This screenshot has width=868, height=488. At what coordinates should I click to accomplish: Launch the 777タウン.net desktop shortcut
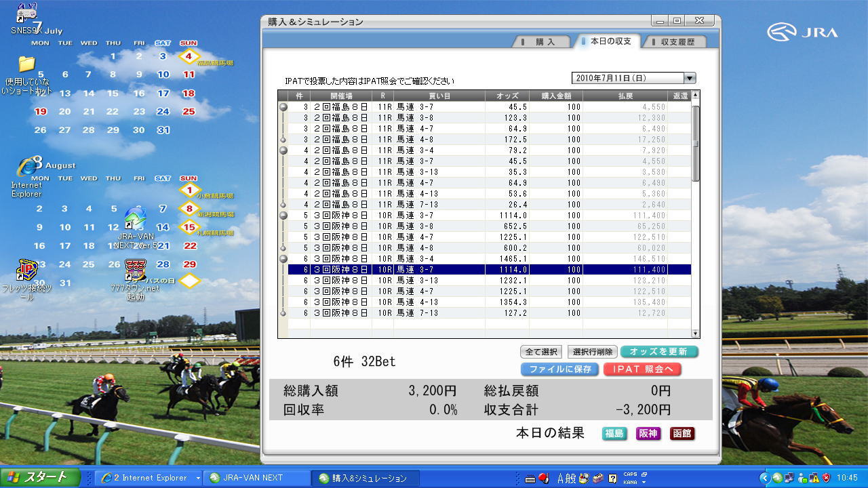135,271
